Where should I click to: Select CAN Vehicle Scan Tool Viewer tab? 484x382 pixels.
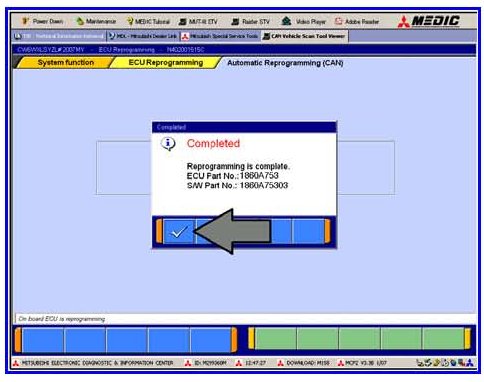[304, 36]
